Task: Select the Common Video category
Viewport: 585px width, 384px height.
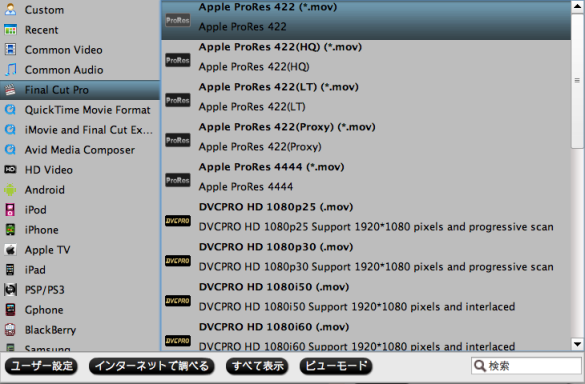Action: point(80,50)
